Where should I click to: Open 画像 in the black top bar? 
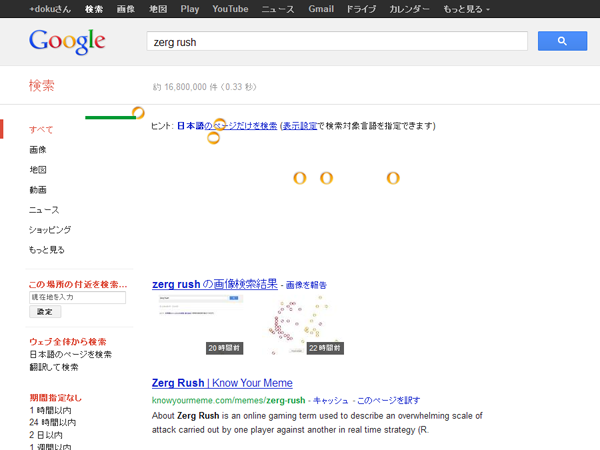click(x=126, y=9)
